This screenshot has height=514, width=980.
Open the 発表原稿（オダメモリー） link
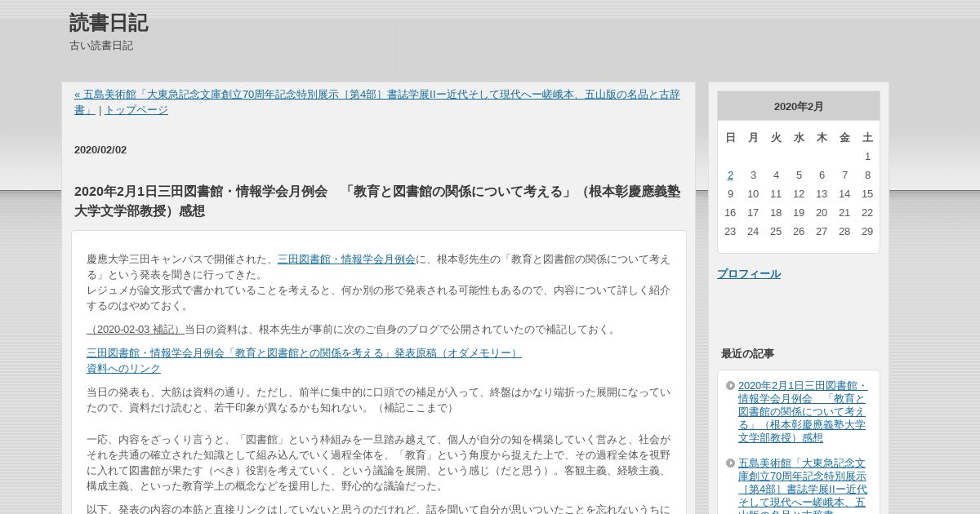pos(304,353)
